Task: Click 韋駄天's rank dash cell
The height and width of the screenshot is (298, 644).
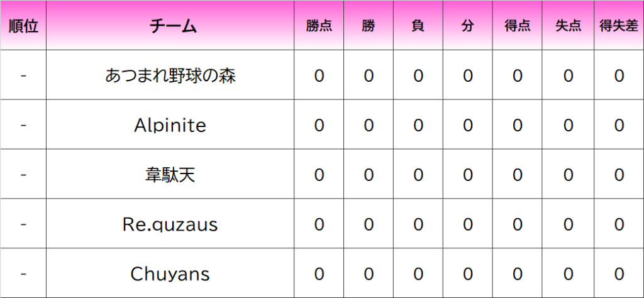Action: coord(23,175)
